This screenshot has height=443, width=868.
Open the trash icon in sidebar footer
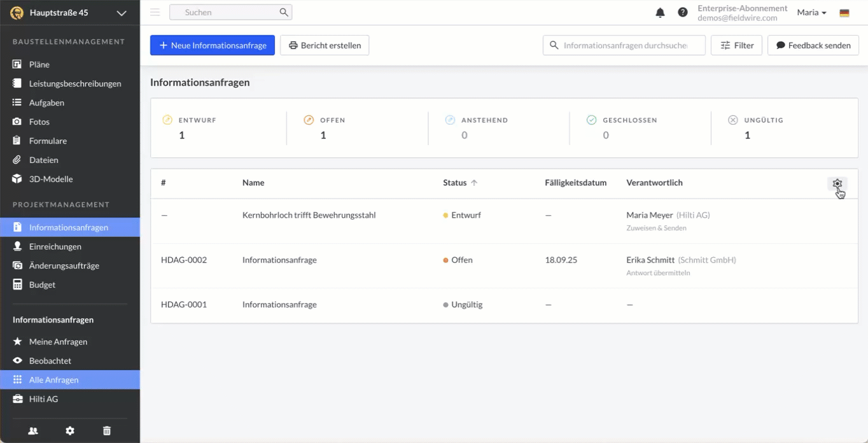coord(107,431)
